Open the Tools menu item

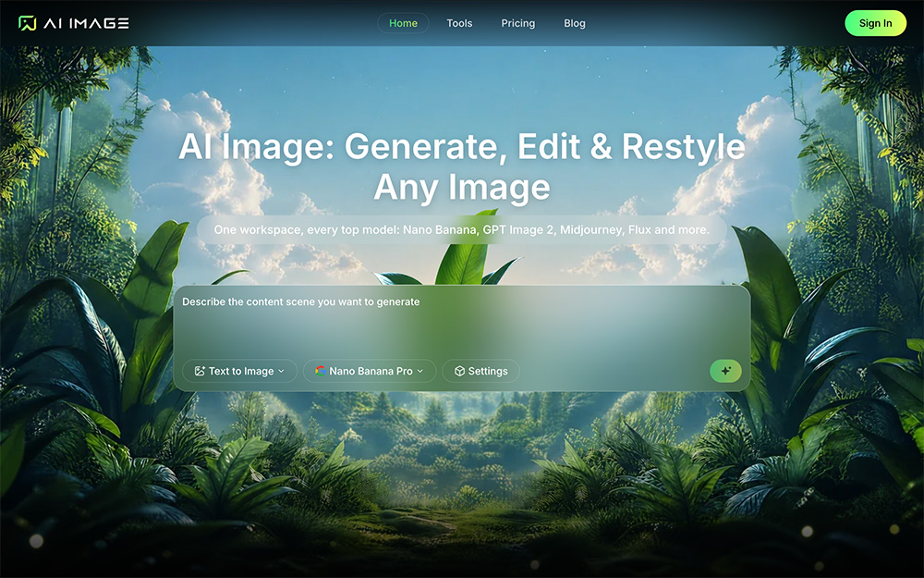point(459,23)
